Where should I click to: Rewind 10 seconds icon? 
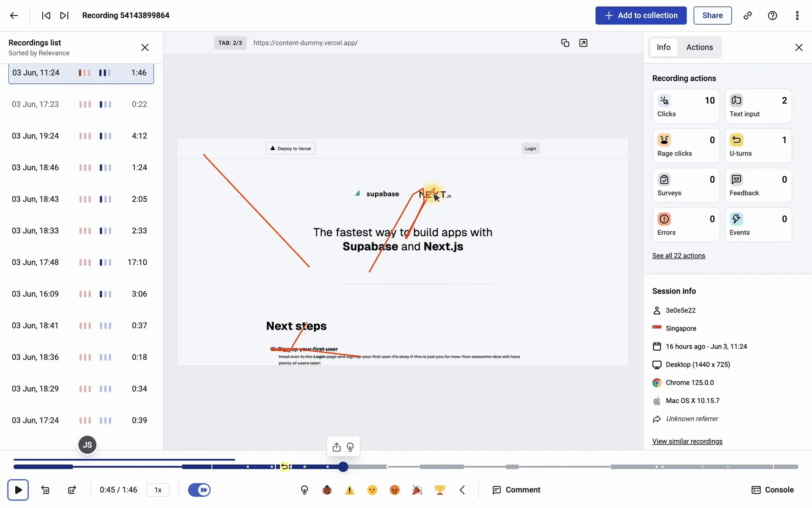[x=45, y=490]
